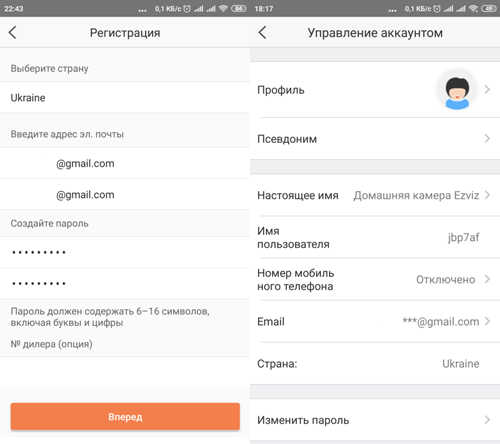Tap the orange Вперед button
Image resolution: width=500 pixels, height=444 pixels.
coord(125,416)
